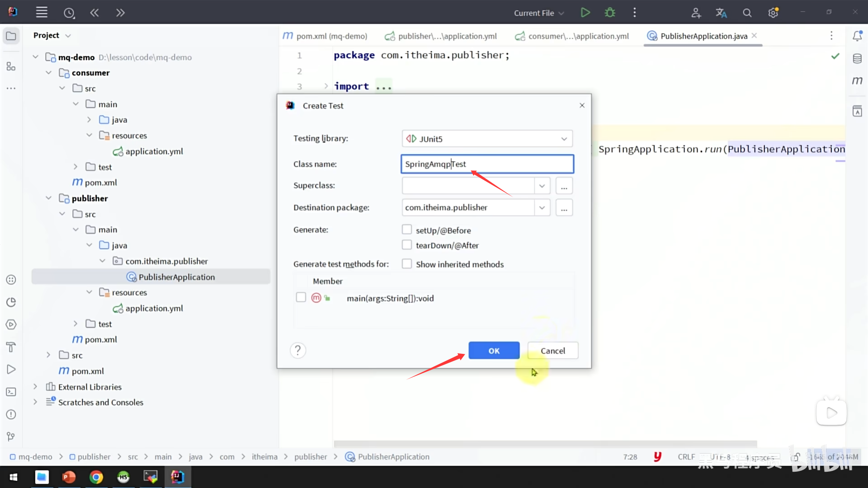Open the Database tool window icon
Viewport: 868px width, 488px height.
coord(857,58)
